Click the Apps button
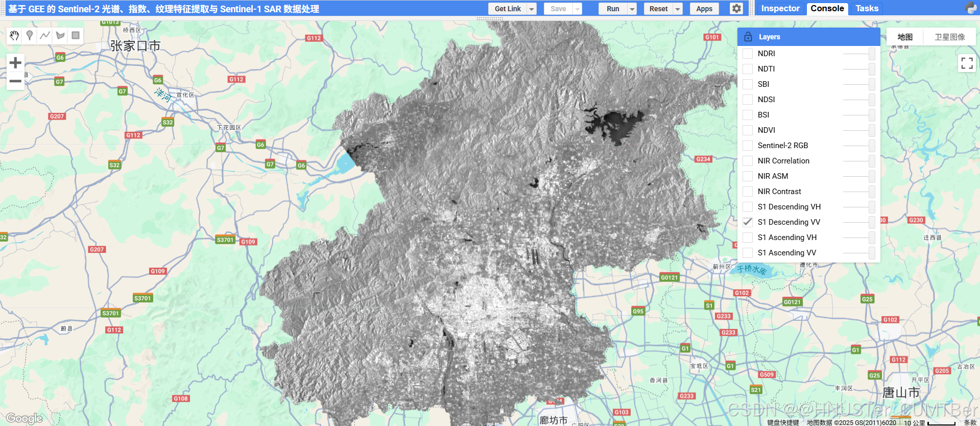 pyautogui.click(x=704, y=9)
